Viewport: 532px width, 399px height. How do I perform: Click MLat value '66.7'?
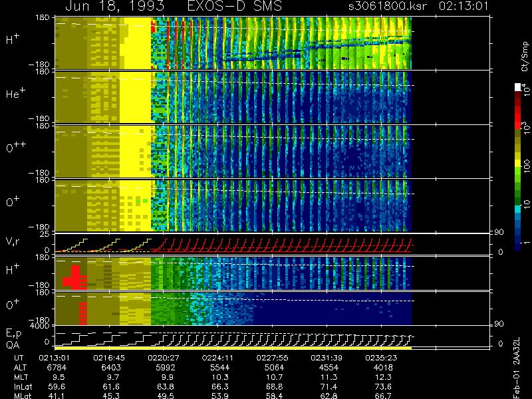(383, 396)
